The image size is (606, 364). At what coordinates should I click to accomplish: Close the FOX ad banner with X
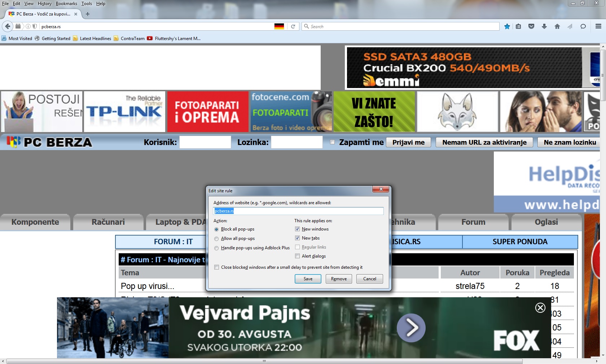point(540,308)
